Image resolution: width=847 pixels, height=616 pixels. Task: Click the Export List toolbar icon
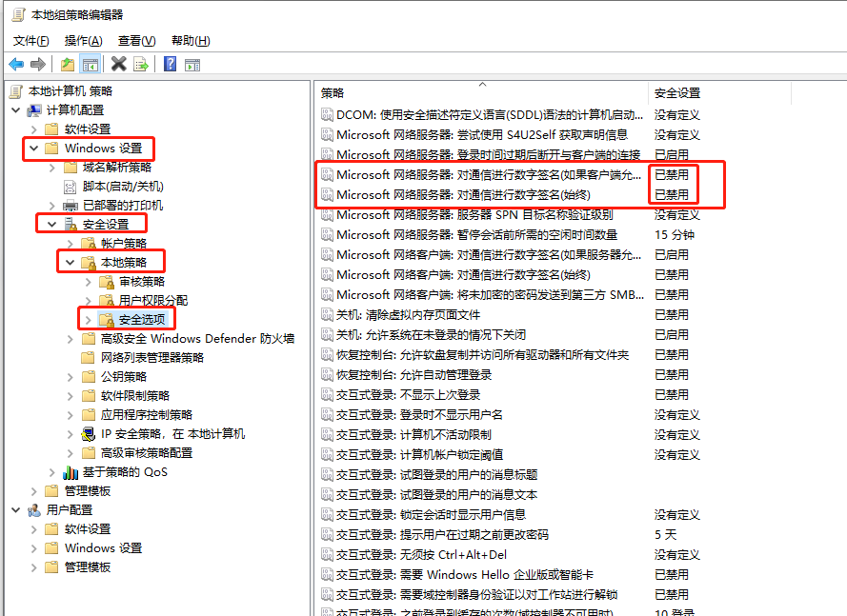(x=141, y=64)
